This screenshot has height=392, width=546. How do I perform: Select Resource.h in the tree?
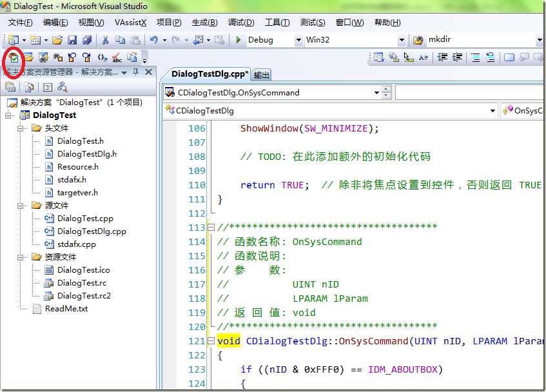tap(77, 167)
